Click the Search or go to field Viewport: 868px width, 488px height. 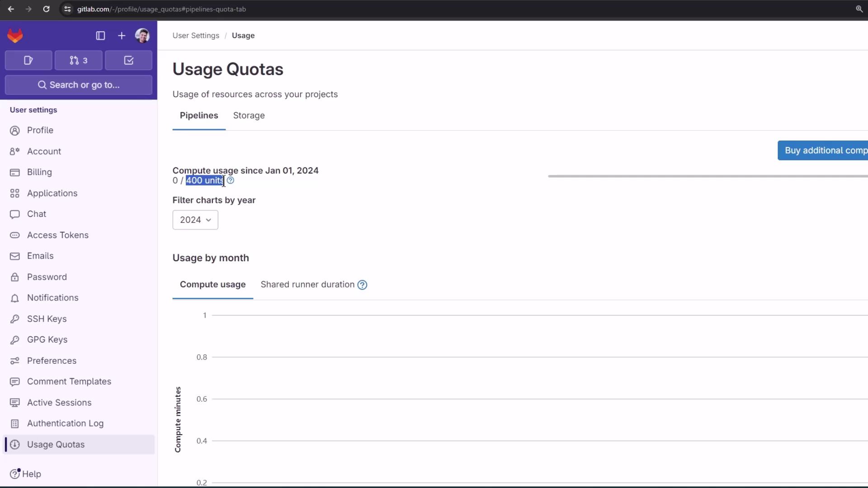[79, 85]
